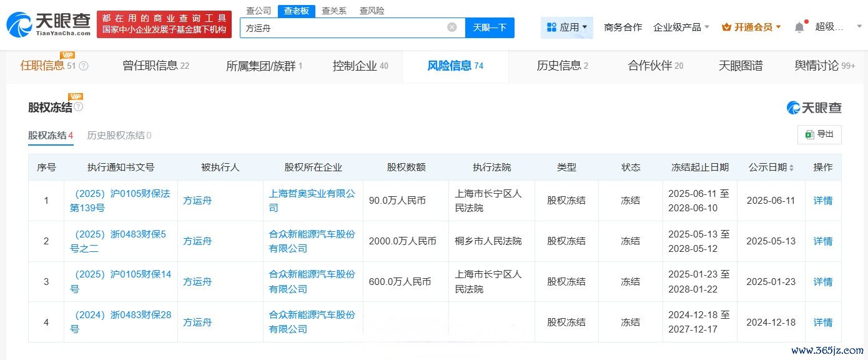
Task: Expand the 开通会员 dropdown arrow
Action: point(778,27)
